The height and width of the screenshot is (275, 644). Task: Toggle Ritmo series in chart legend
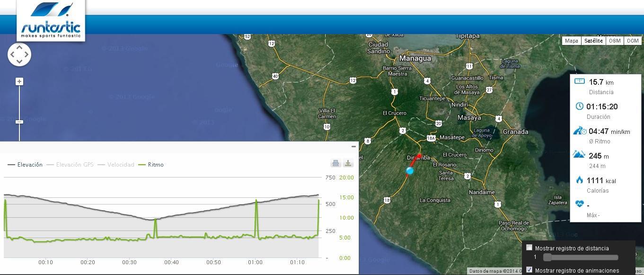point(150,165)
